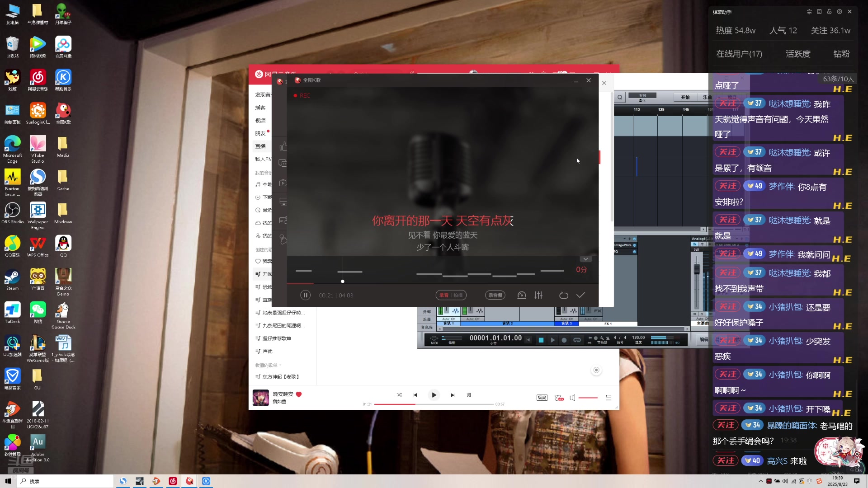Screen dimensions: 868x488
Task: Return the DAW transport to start
Action: [x=528, y=340]
